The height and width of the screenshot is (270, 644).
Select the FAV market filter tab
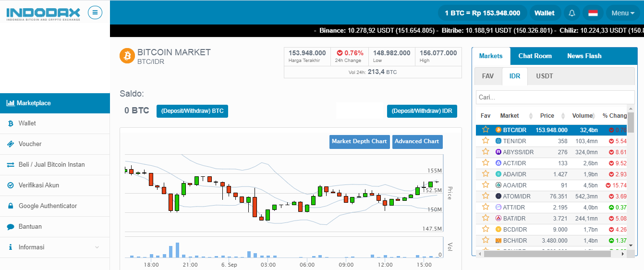488,76
